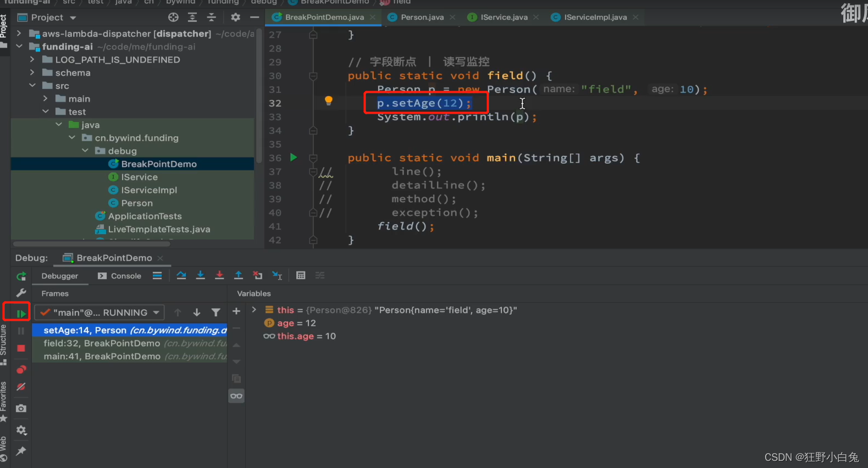Screen dimensions: 868x468
Task: Click the thread dump camera icon
Action: [21, 408]
